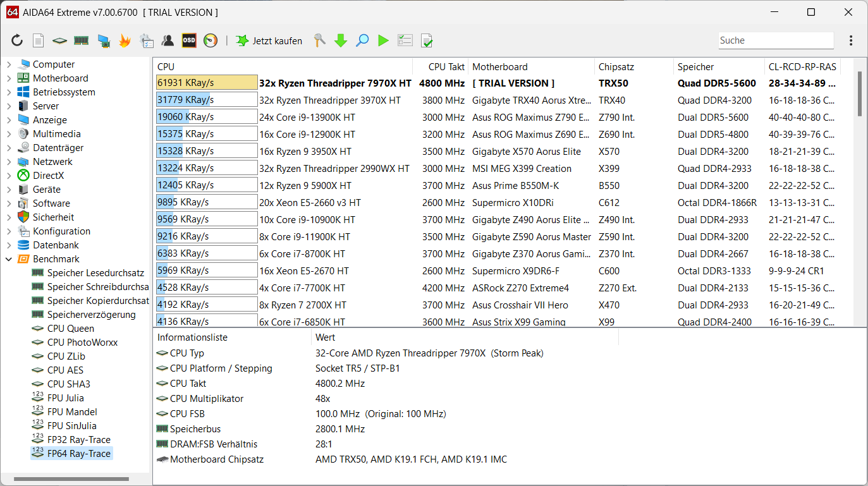Open FP32 Ray-Trace benchmark
868x486 pixels.
(78, 440)
